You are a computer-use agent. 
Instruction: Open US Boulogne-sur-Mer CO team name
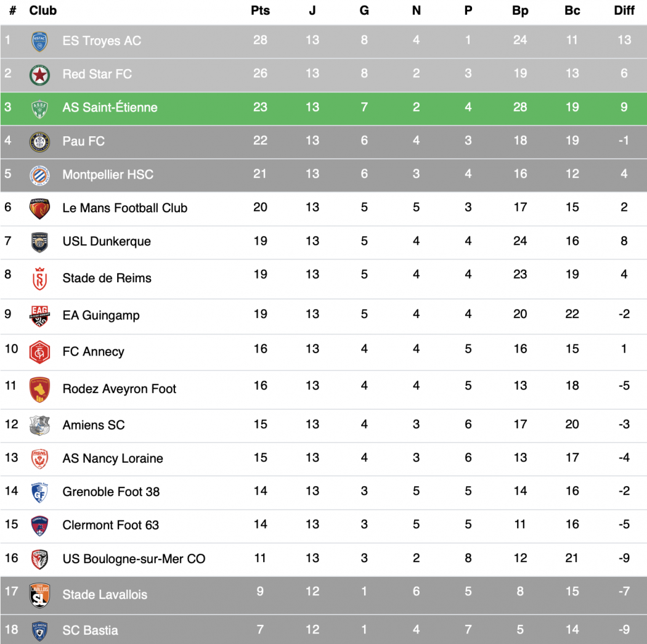pyautogui.click(x=134, y=559)
